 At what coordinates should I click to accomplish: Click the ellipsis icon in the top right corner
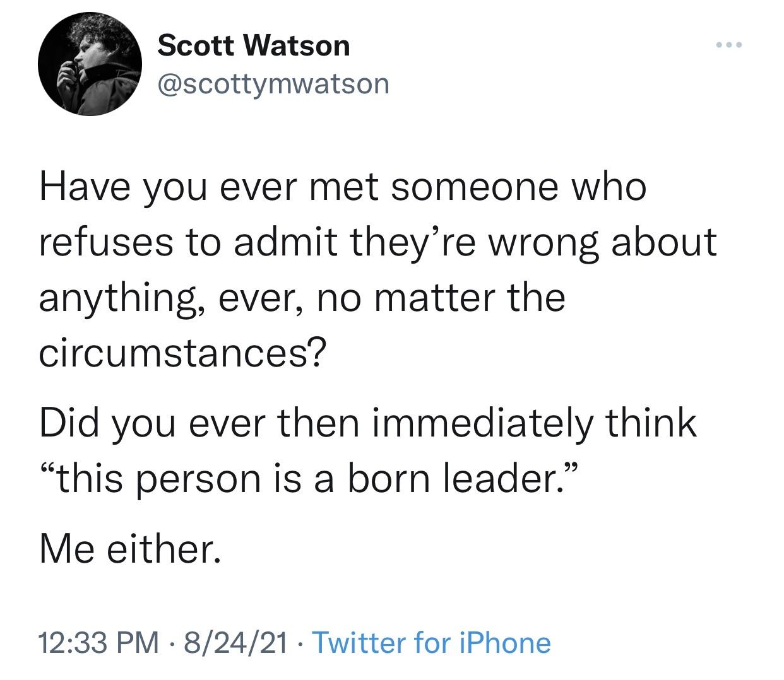pyautogui.click(x=729, y=43)
